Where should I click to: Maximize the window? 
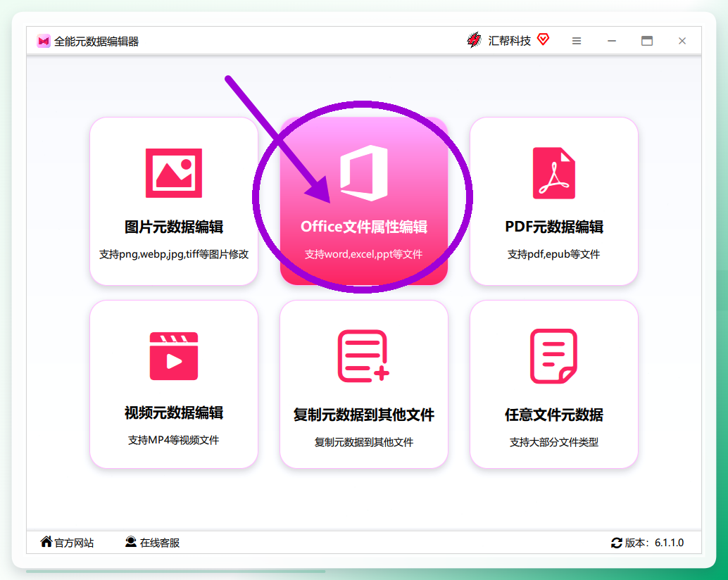647,42
